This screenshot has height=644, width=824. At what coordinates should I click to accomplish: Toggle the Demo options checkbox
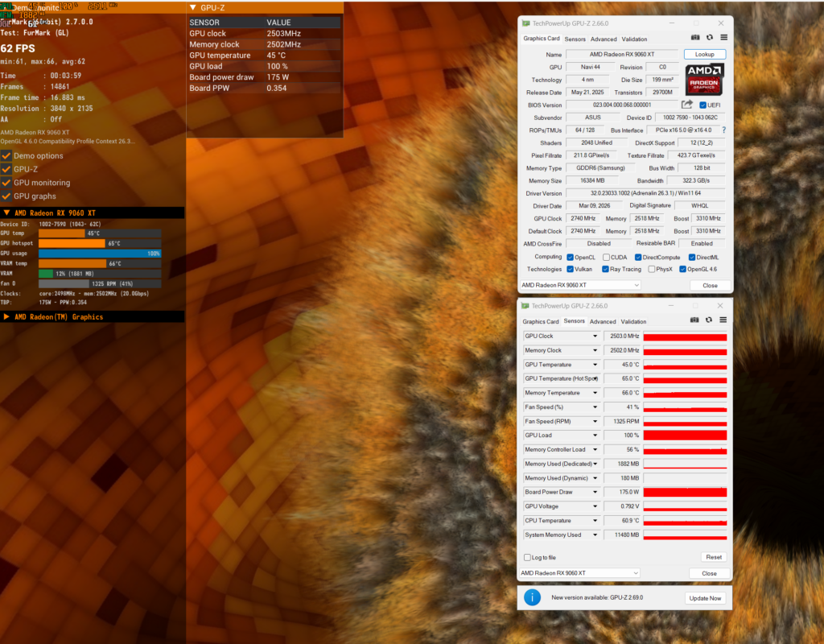[6, 155]
